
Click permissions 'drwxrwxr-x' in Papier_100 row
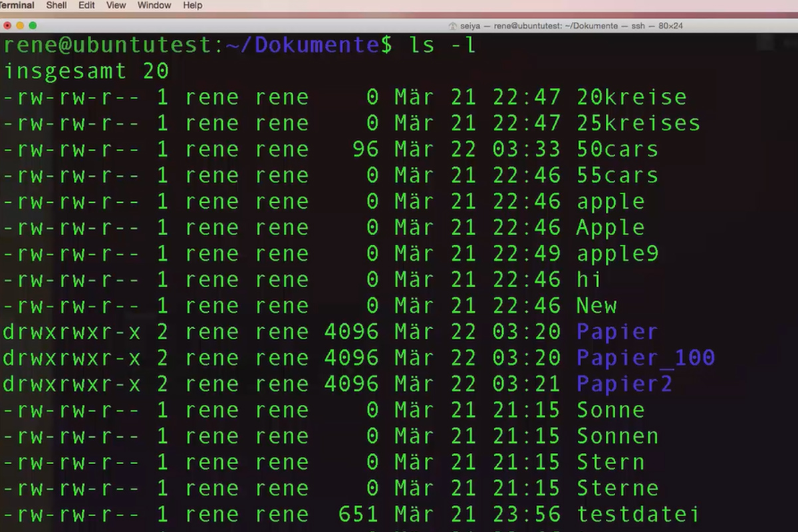coord(72,358)
